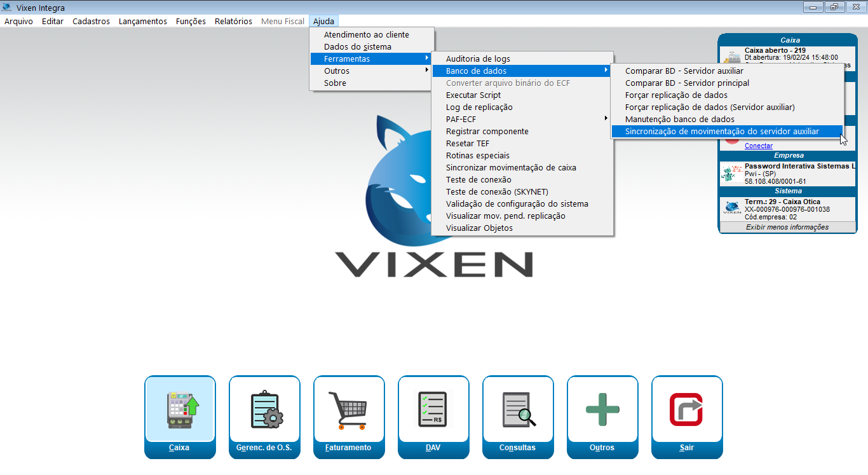Image resolution: width=868 pixels, height=475 pixels.
Task: Collapse panel via Exibir menos informações
Action: pyautogui.click(x=787, y=227)
